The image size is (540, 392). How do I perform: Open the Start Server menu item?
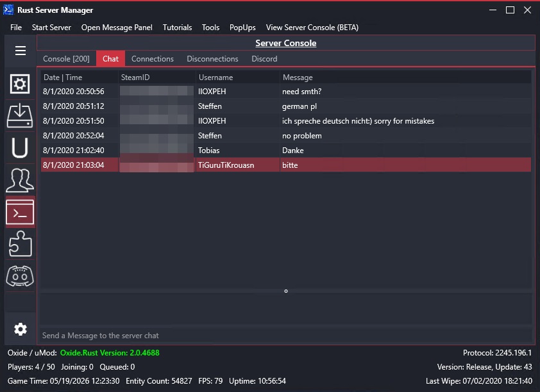pos(51,28)
